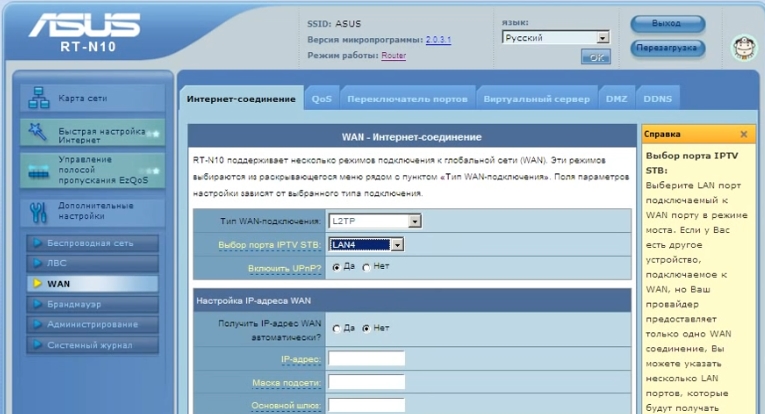
Task: Open Управление полосой пропускания EzQoS item
Action: [x=92, y=170]
